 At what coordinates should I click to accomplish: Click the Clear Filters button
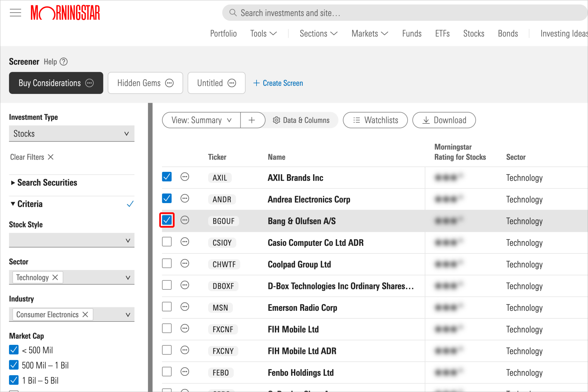(32, 157)
